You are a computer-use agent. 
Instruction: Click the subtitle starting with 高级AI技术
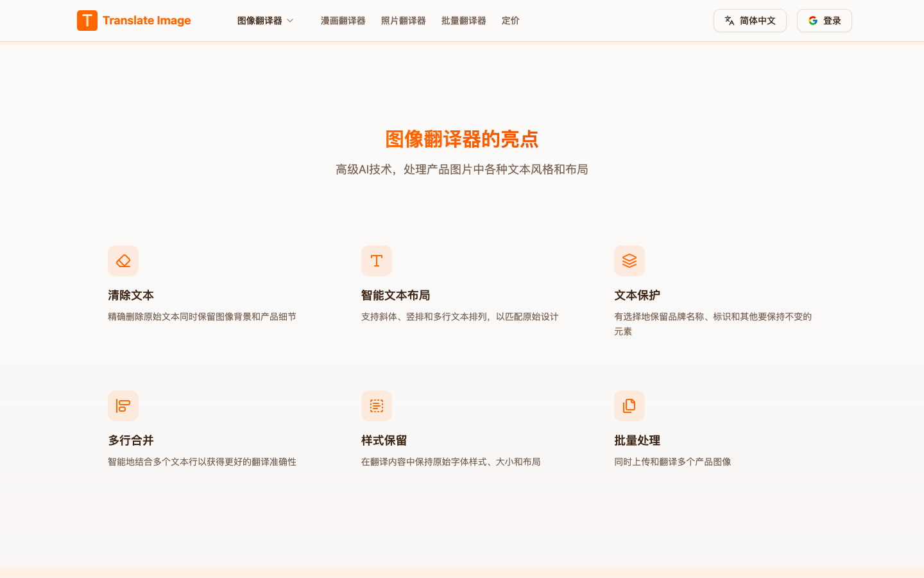462,170
